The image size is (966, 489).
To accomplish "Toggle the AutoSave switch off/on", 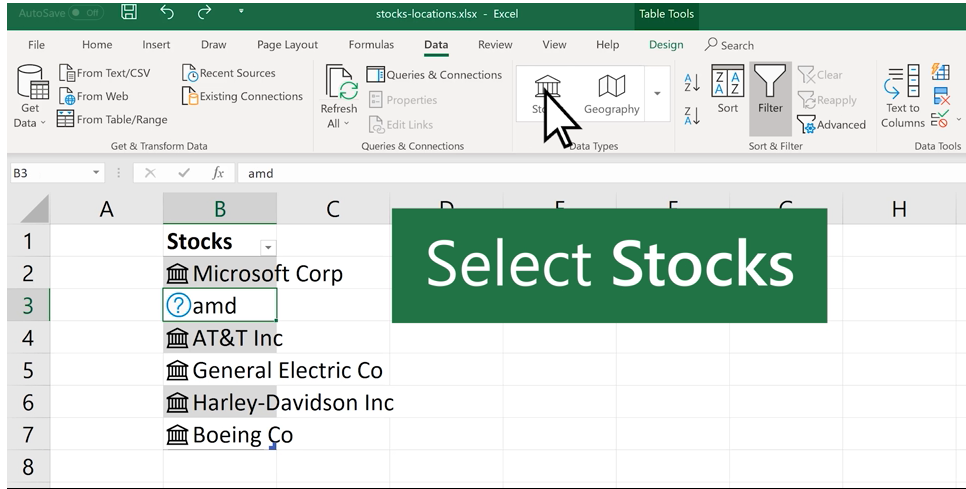I will pyautogui.click(x=86, y=12).
